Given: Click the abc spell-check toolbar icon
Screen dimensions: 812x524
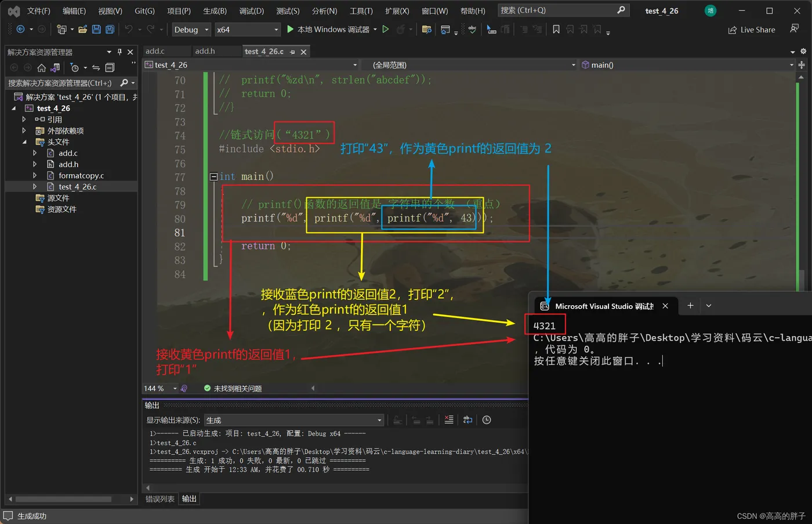Looking at the screenshot, I should pyautogui.click(x=472, y=29).
